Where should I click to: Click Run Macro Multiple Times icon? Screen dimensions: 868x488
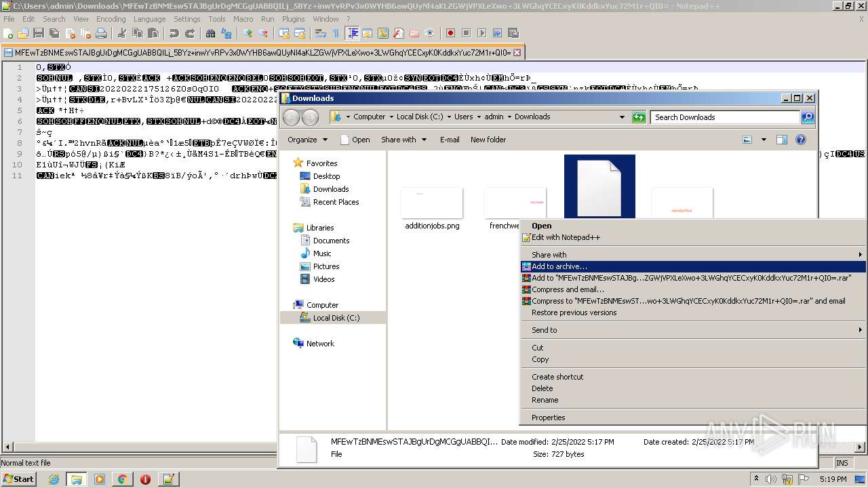point(497,33)
